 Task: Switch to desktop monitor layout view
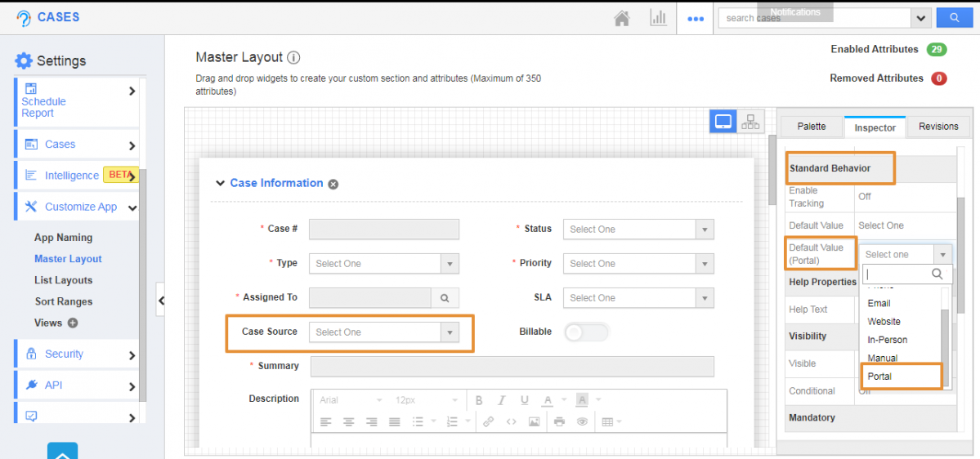(723, 122)
